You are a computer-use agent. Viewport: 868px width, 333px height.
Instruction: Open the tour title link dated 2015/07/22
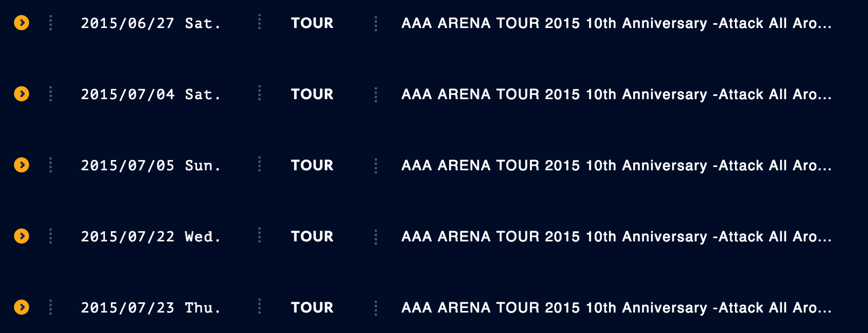[x=616, y=237]
